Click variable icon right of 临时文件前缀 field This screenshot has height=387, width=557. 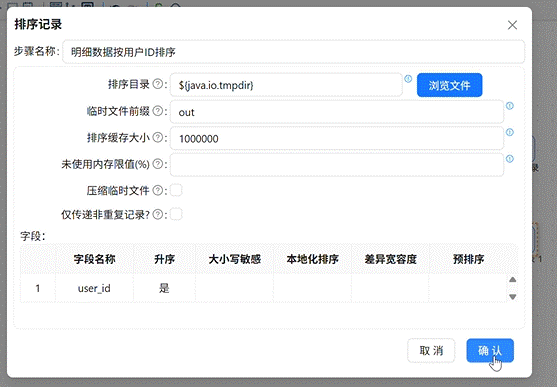coord(510,106)
